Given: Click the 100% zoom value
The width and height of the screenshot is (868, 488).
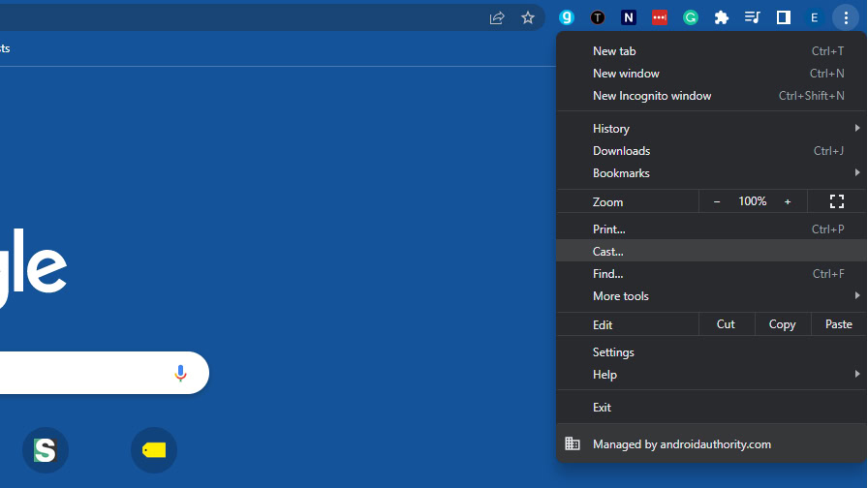Looking at the screenshot, I should (x=753, y=201).
